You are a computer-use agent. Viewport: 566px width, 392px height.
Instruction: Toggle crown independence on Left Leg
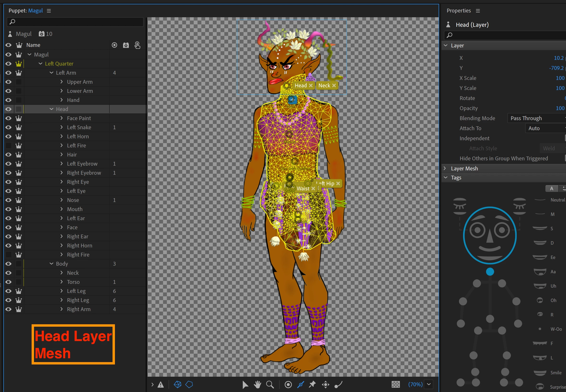click(x=19, y=291)
